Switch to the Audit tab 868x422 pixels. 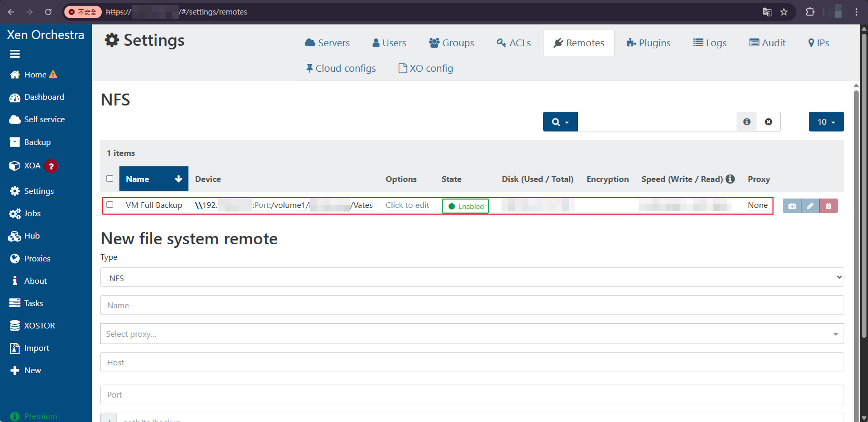pos(767,43)
